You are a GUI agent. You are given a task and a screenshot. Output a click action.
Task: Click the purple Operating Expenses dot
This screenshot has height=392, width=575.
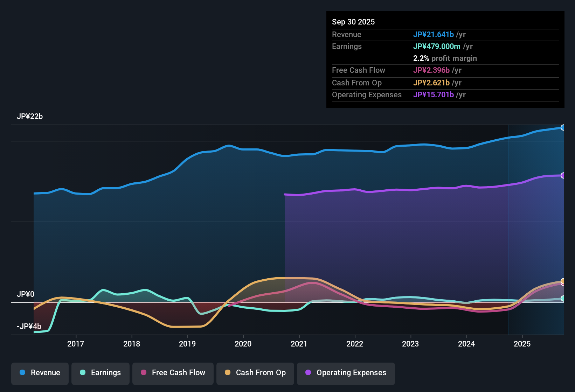pos(308,373)
